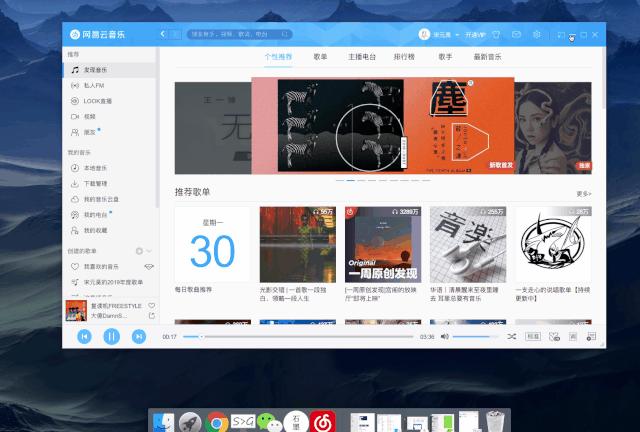Toggle the desktop lyrics (词) button
Viewport: 640px width, 432px height.
pos(573,336)
